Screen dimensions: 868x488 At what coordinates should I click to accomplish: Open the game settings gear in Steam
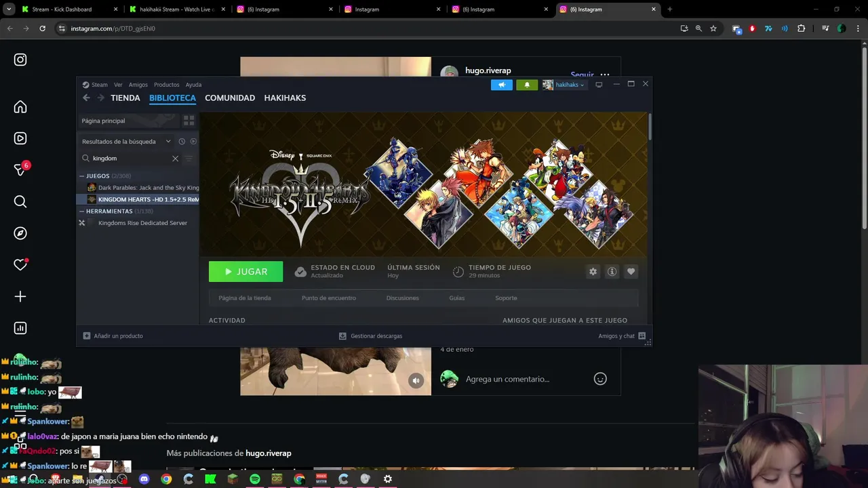pos(593,272)
